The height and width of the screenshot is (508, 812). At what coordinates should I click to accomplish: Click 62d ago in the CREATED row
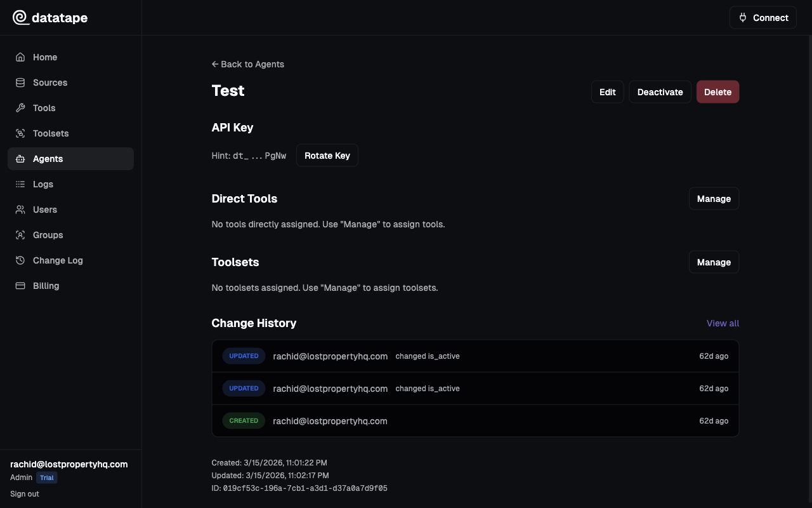pyautogui.click(x=714, y=421)
